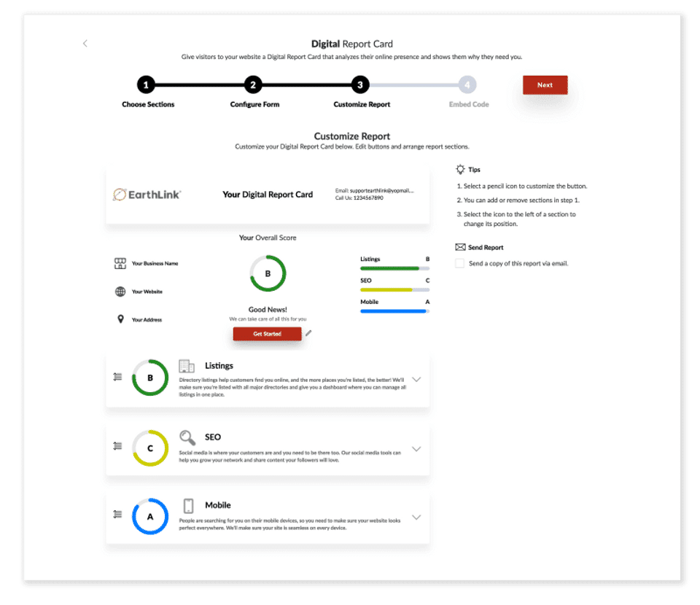The height and width of the screenshot is (605, 700).
Task: Click the yellow SEO score bar
Action: [394, 289]
